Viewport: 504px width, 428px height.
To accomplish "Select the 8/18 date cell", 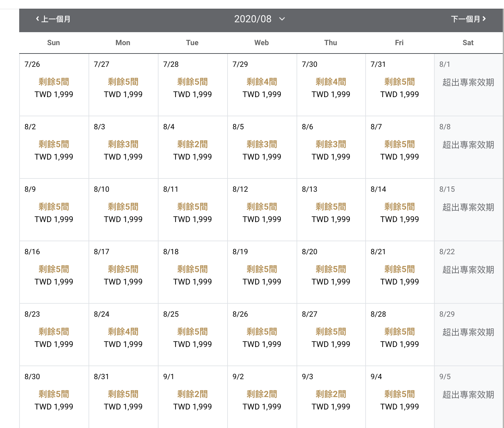I will pos(193,272).
